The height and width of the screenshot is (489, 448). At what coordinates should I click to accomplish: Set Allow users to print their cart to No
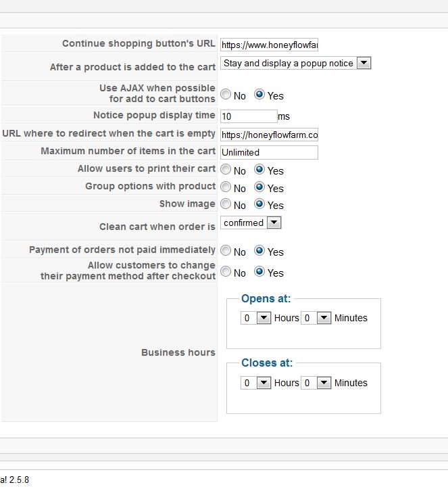pyautogui.click(x=226, y=170)
